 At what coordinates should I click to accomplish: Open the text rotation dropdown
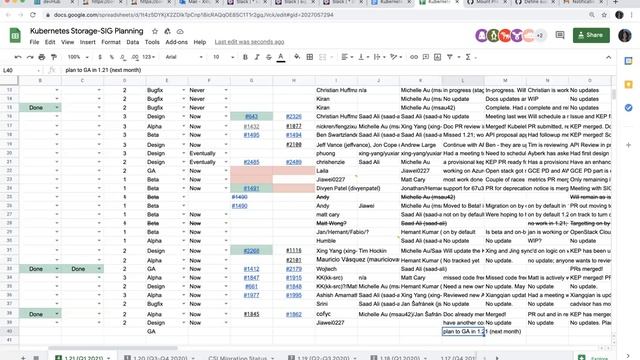click(396, 57)
